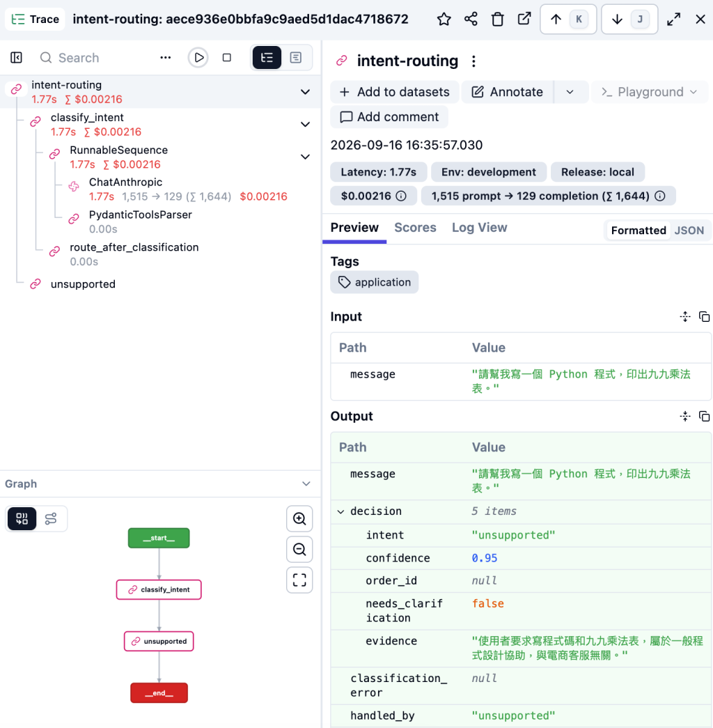Open trace in new tab icon
713x728 pixels.
tap(524, 19)
